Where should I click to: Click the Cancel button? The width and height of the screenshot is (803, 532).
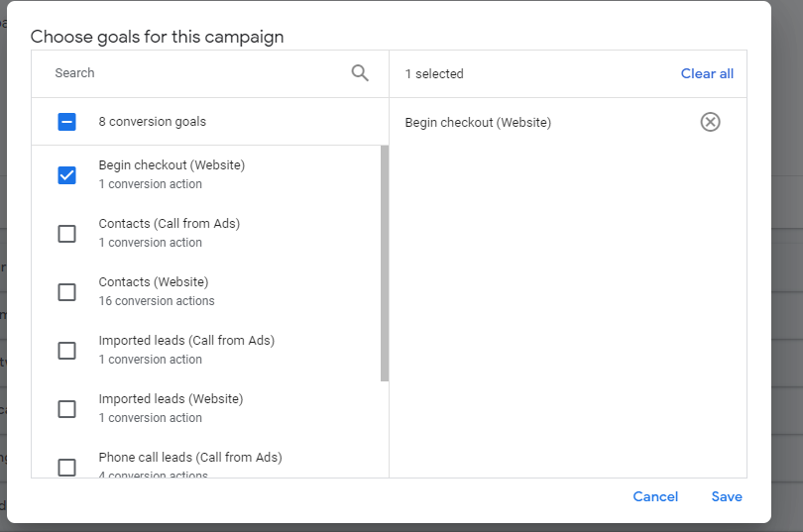point(655,496)
